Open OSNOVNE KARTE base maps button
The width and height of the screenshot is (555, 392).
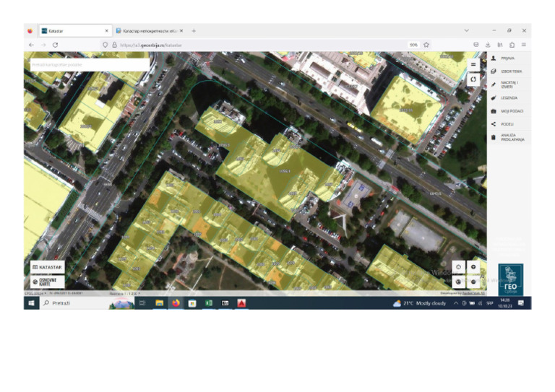pos(48,282)
